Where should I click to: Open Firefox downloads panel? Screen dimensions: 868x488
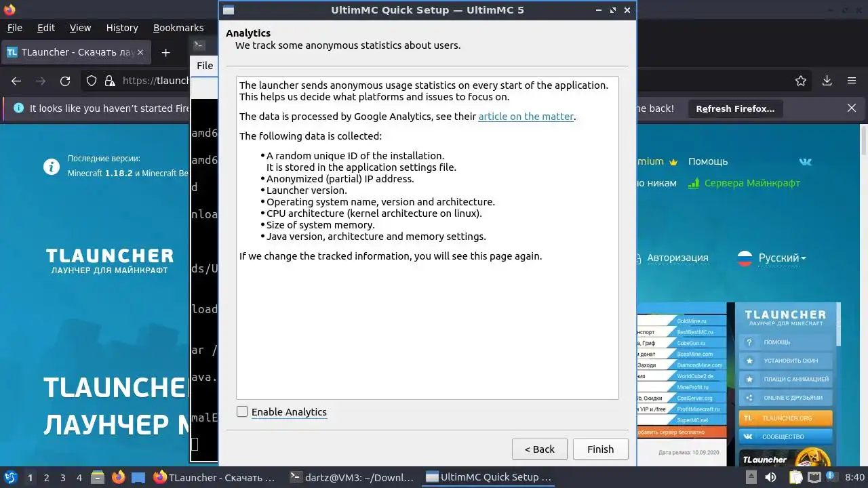click(x=827, y=81)
